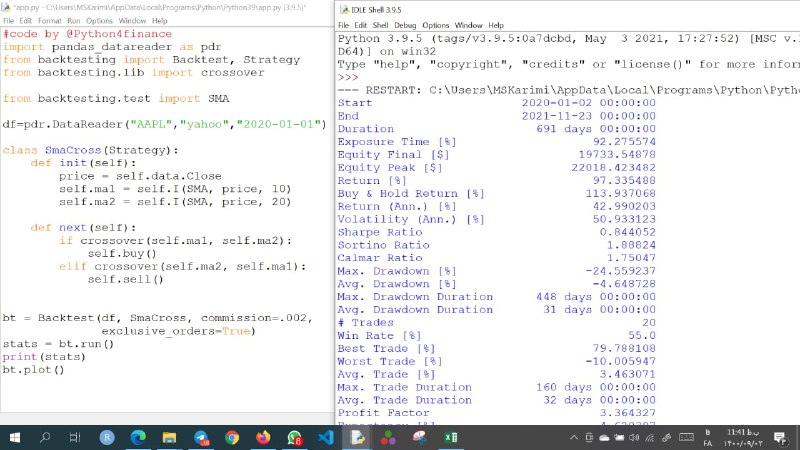Open the red-and-white app right of the colored circles

419,437
